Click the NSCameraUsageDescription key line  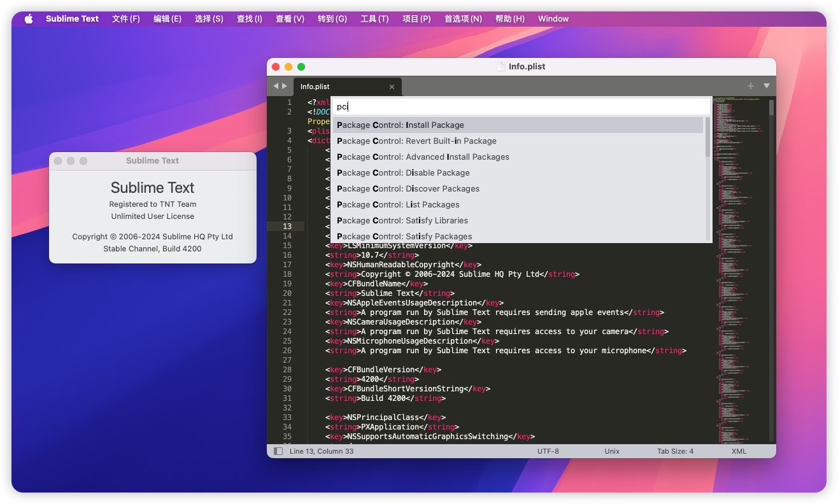(403, 322)
